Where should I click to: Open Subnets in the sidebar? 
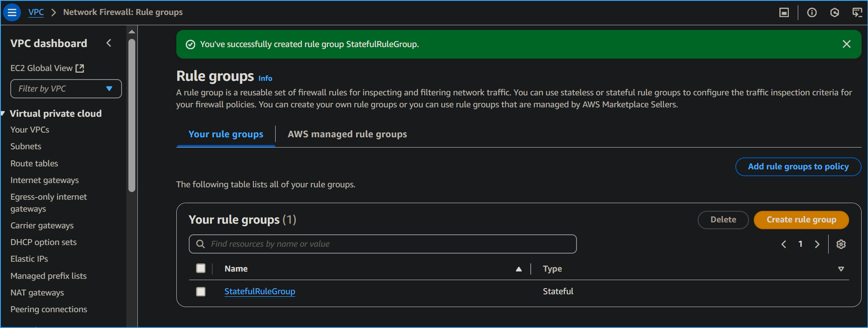pos(26,146)
